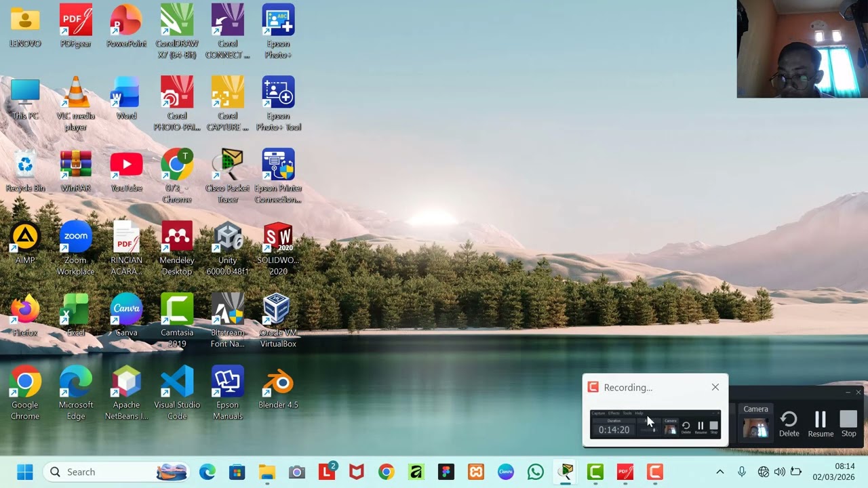Click the Corel CONNECT desktop shortcut
868x488 pixels.
point(228,31)
